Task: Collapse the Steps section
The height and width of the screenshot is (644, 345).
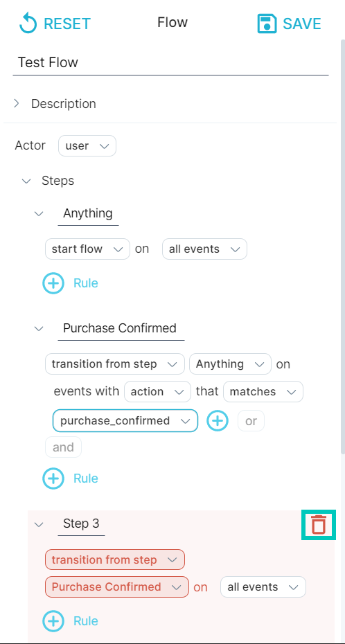Action: [26, 181]
